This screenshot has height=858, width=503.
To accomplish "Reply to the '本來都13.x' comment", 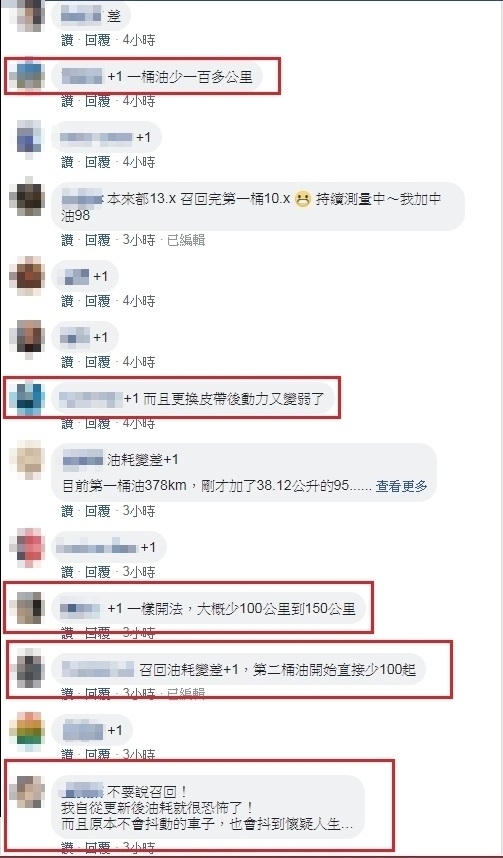I will pyautogui.click(x=97, y=240).
